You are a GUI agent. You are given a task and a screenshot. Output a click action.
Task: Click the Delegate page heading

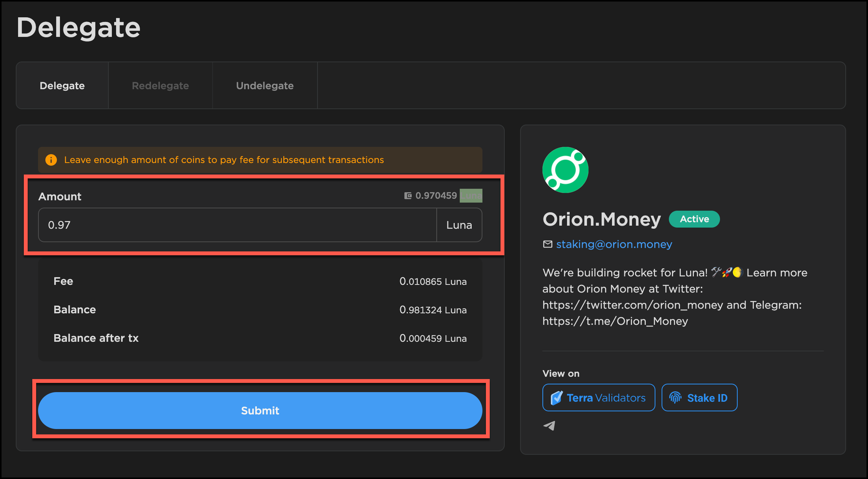(x=78, y=28)
